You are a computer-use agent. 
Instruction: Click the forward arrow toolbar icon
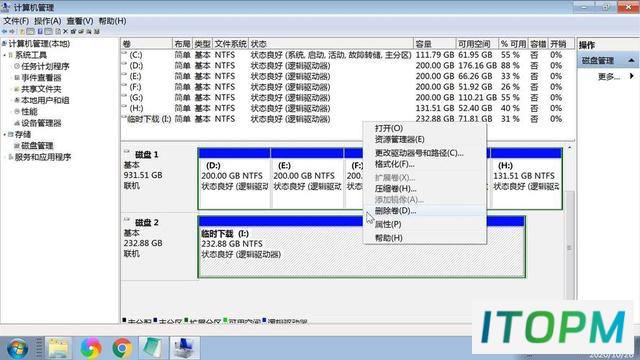pos(12,31)
